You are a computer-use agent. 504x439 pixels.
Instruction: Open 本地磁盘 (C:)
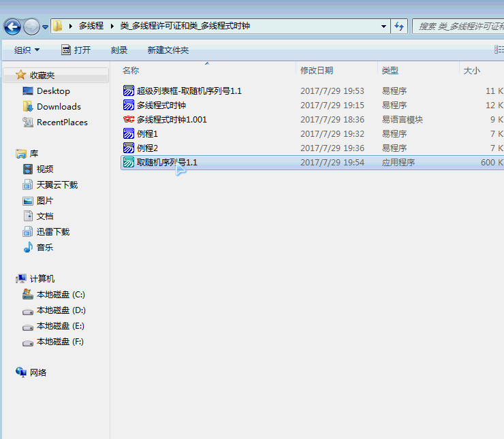(61, 295)
